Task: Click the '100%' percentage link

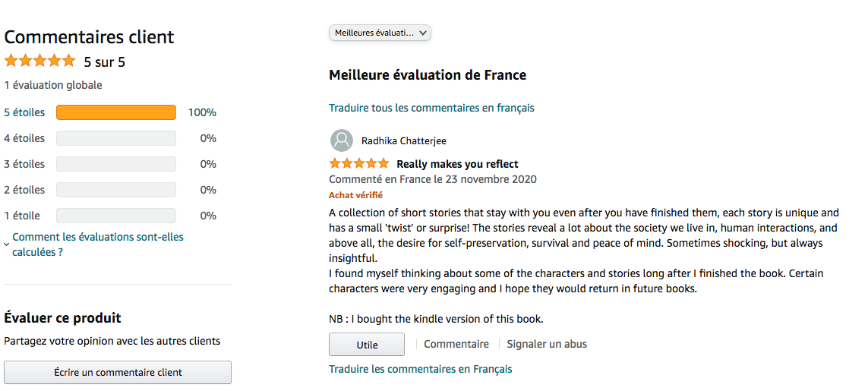Action: click(x=202, y=112)
